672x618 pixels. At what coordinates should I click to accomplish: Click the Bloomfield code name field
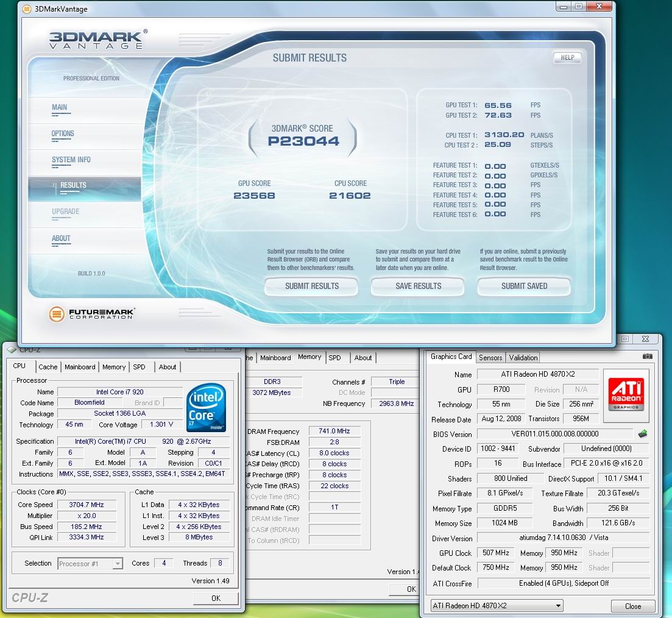click(90, 402)
